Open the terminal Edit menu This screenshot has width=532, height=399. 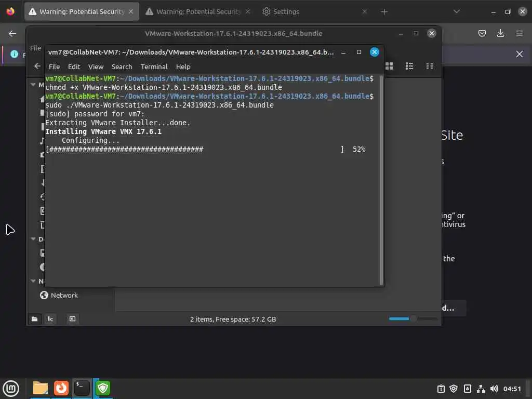point(74,67)
